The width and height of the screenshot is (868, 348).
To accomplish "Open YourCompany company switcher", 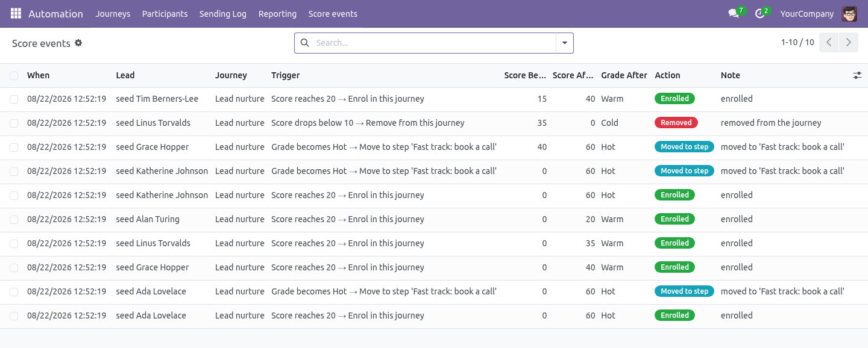I will (807, 13).
